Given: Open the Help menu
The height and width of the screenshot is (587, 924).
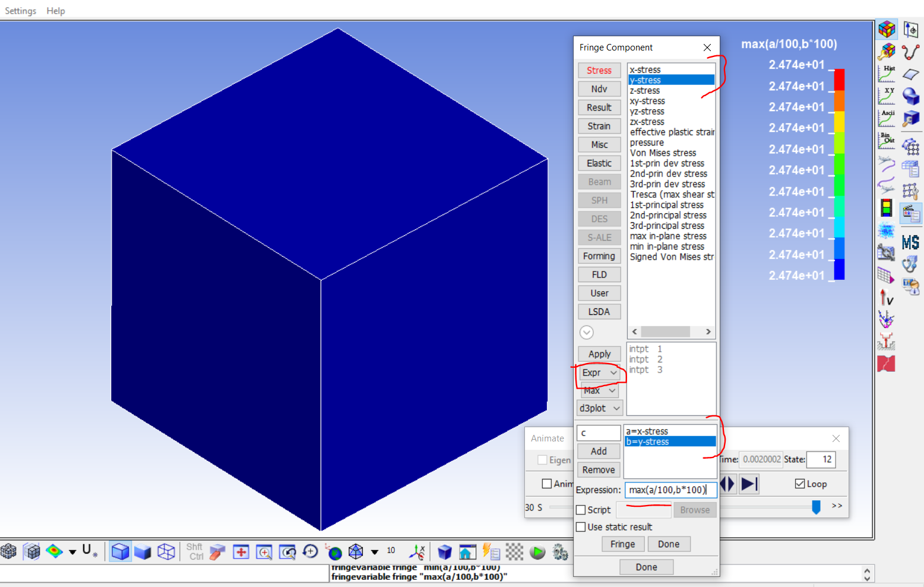Looking at the screenshot, I should [x=56, y=11].
